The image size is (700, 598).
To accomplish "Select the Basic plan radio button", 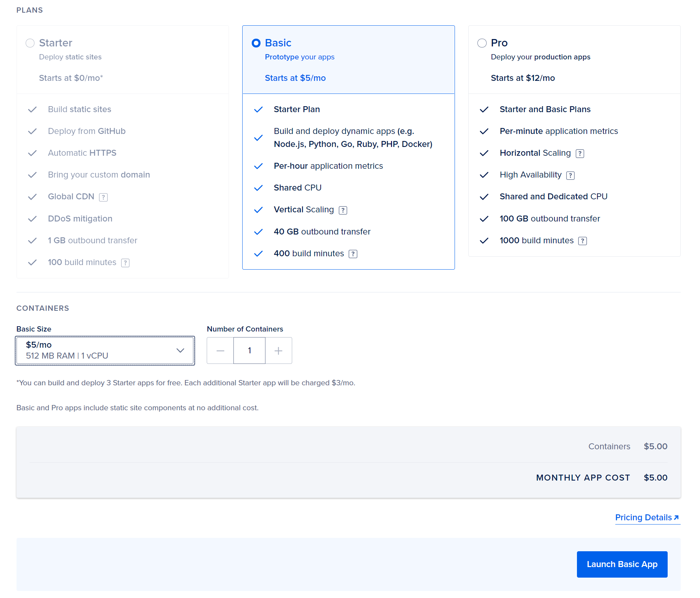I will click(x=256, y=43).
